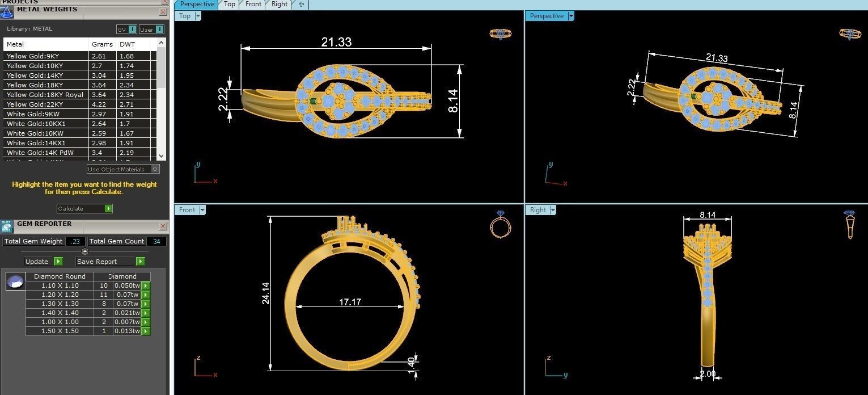Switch to the Right tab

(x=280, y=4)
